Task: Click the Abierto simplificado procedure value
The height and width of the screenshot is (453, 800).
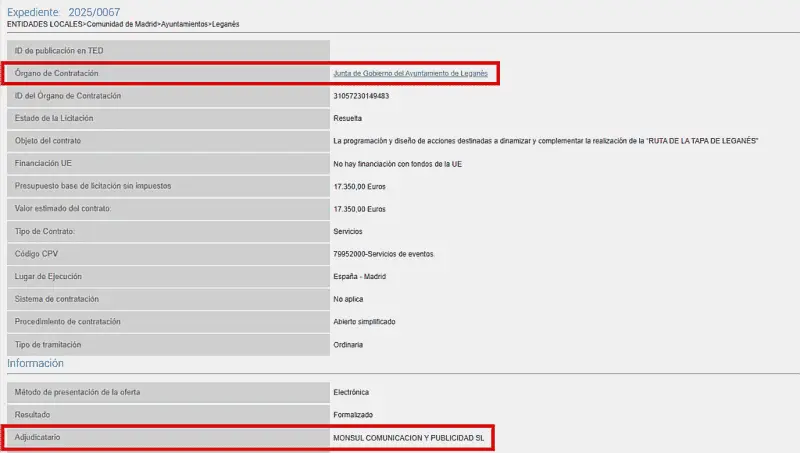Action: point(364,322)
